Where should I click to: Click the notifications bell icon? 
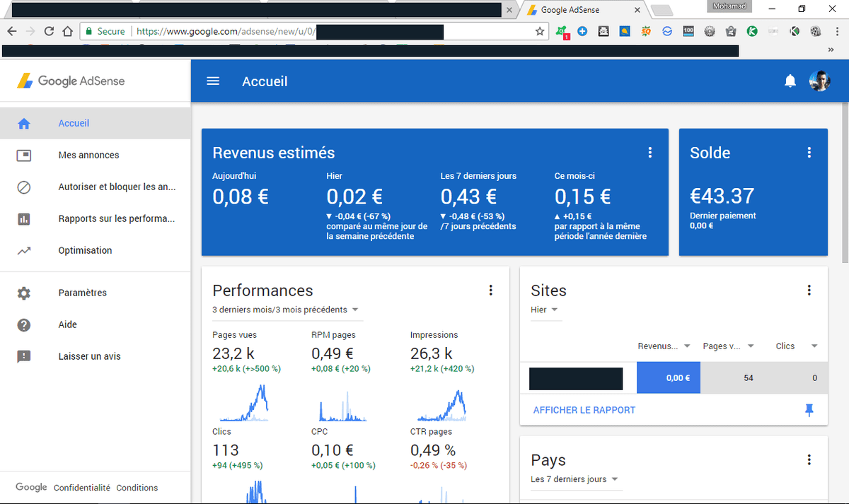(x=790, y=81)
